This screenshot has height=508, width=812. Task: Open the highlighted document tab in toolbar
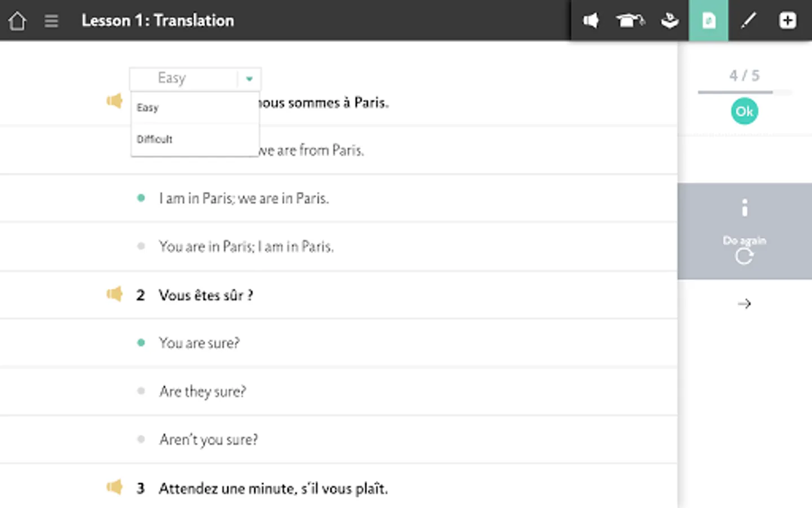tap(708, 21)
